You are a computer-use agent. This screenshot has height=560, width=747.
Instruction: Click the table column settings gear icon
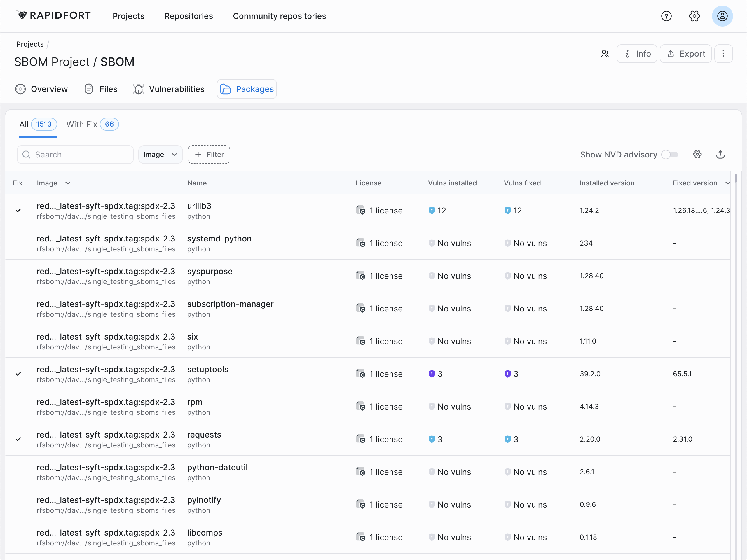click(697, 154)
